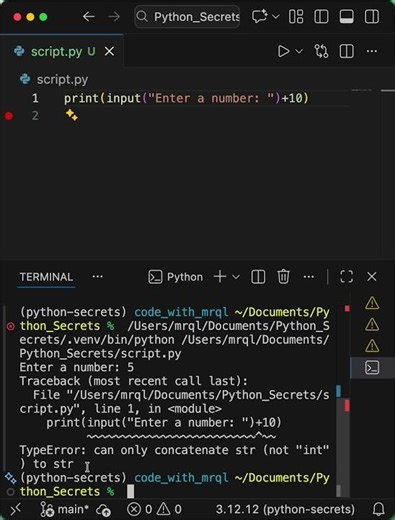Toggle the bottom panel visibility
395x520 pixels.
click(346, 16)
